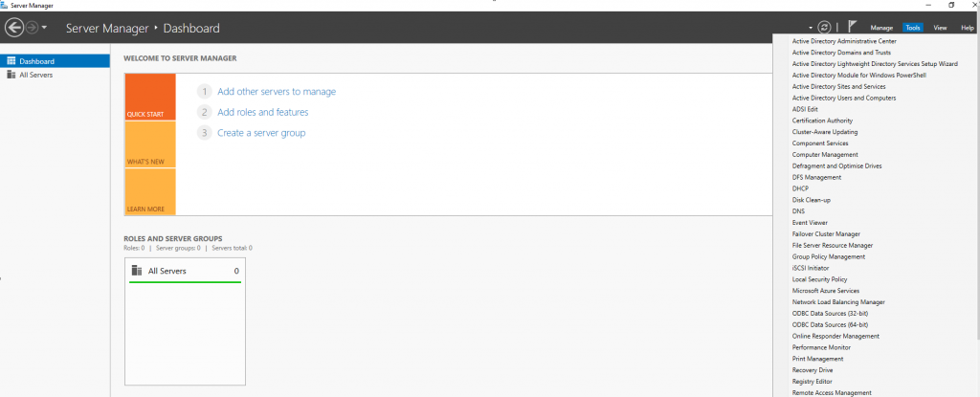Click Add roles and features link
980x397 pixels.
(262, 112)
